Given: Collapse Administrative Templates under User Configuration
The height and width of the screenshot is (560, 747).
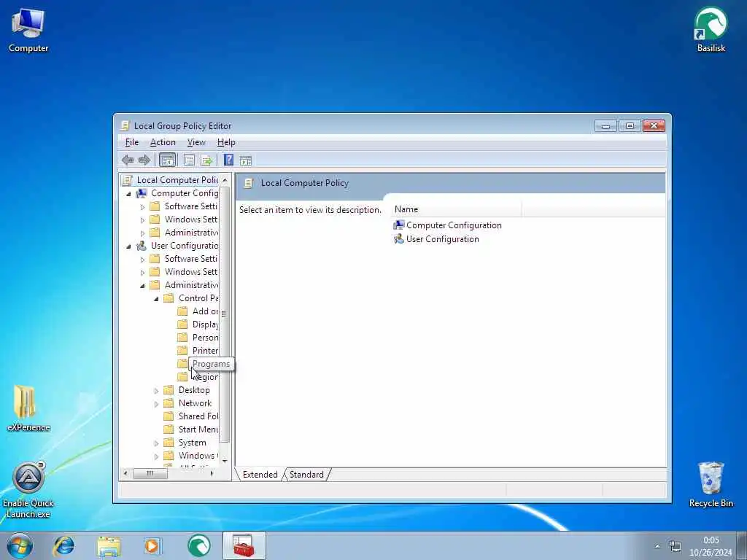Looking at the screenshot, I should [x=142, y=286].
